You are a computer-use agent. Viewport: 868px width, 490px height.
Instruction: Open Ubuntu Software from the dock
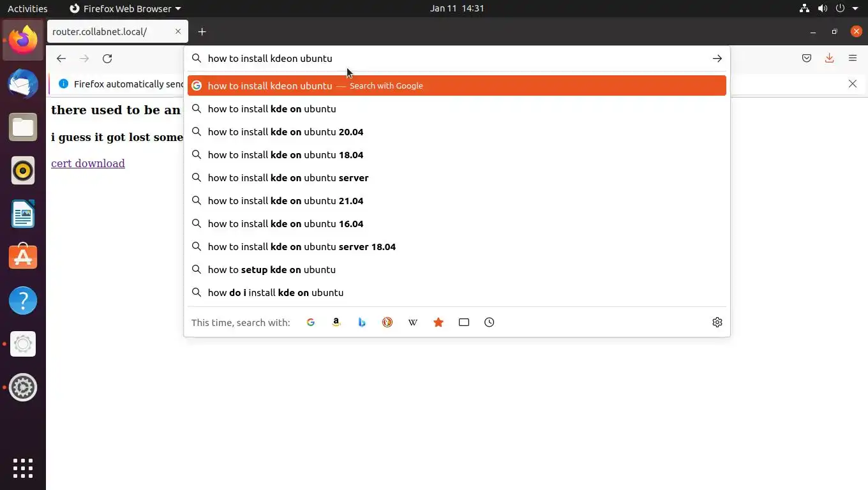click(23, 257)
